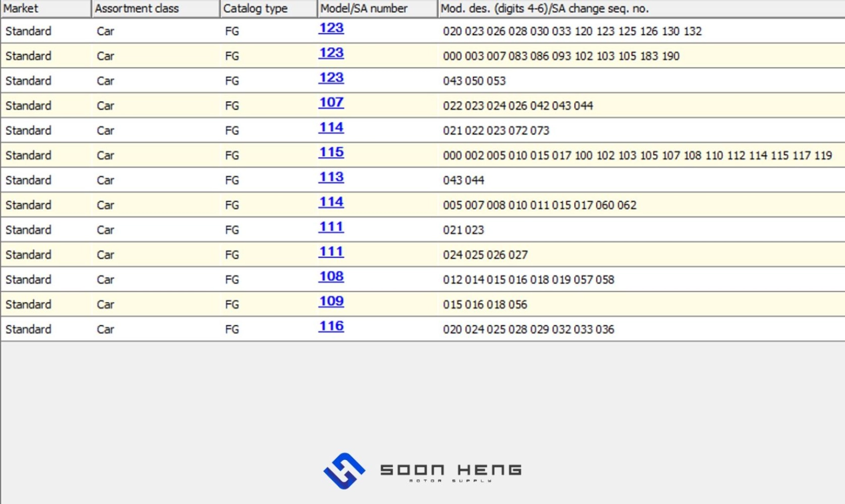Open model 116 link
Viewport: 845px width, 504px height.
331,326
